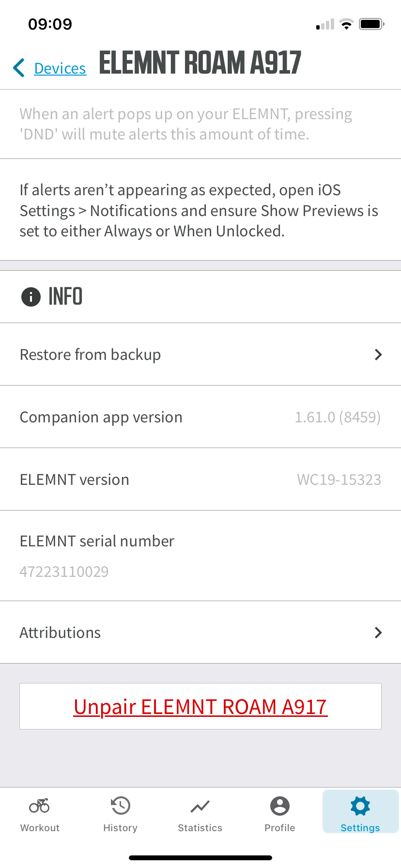The height and width of the screenshot is (868, 401).
Task: Tap the battery icon in status bar
Action: pos(371,24)
